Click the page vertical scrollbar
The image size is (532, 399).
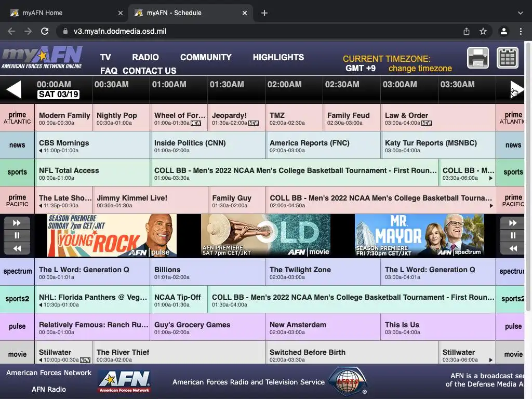[528, 177]
